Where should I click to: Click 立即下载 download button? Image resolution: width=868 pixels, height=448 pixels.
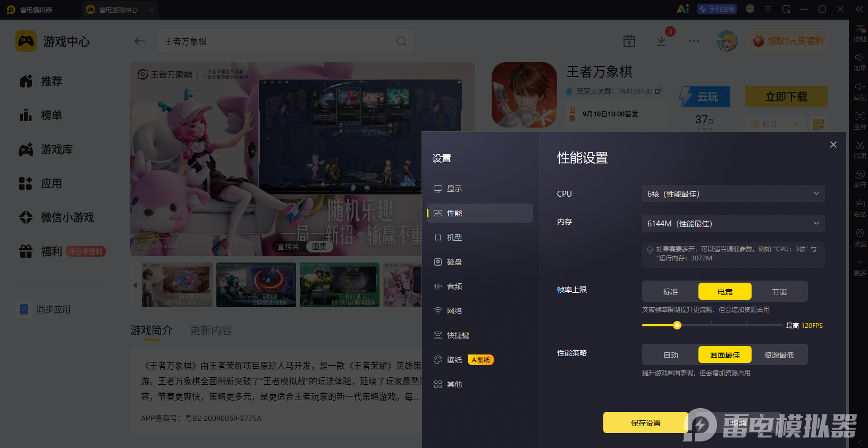pyautogui.click(x=786, y=97)
